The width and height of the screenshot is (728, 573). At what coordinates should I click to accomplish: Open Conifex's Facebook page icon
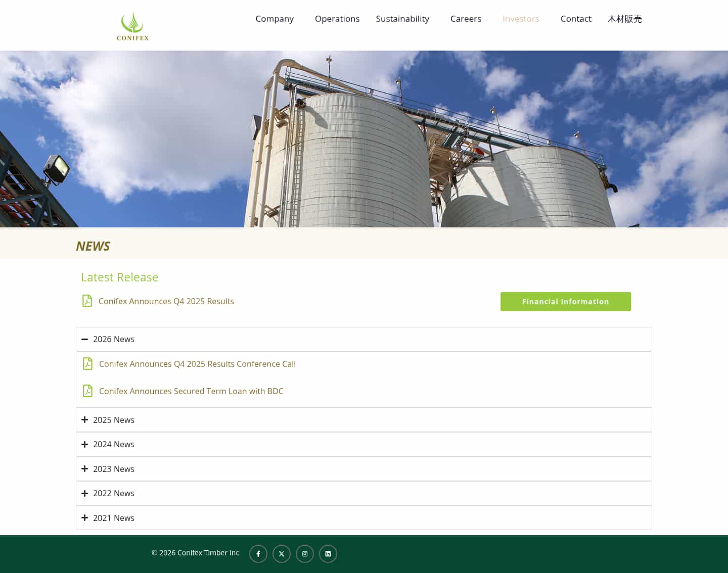pos(258,553)
